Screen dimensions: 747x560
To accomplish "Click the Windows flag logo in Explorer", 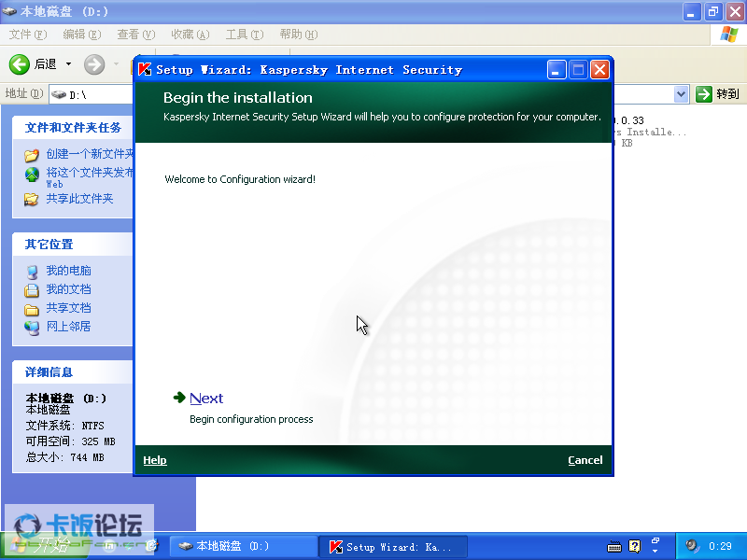I will coord(728,35).
